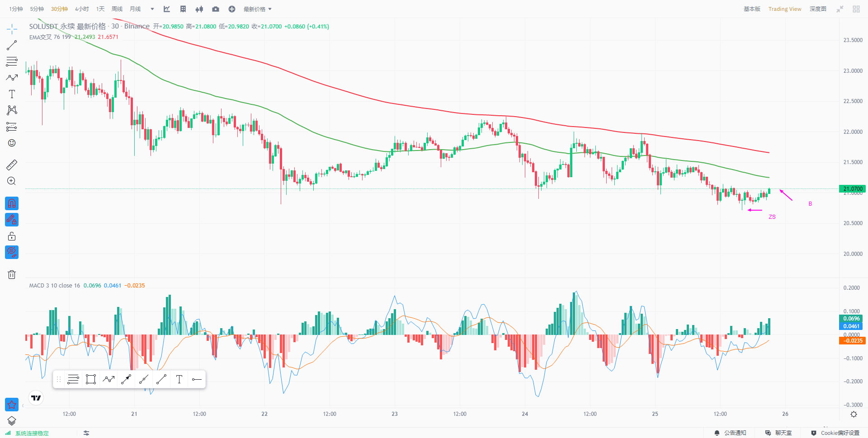Screen dimensions: 868x438
Task: Select the ZS text annotation on chart
Action: (x=772, y=217)
